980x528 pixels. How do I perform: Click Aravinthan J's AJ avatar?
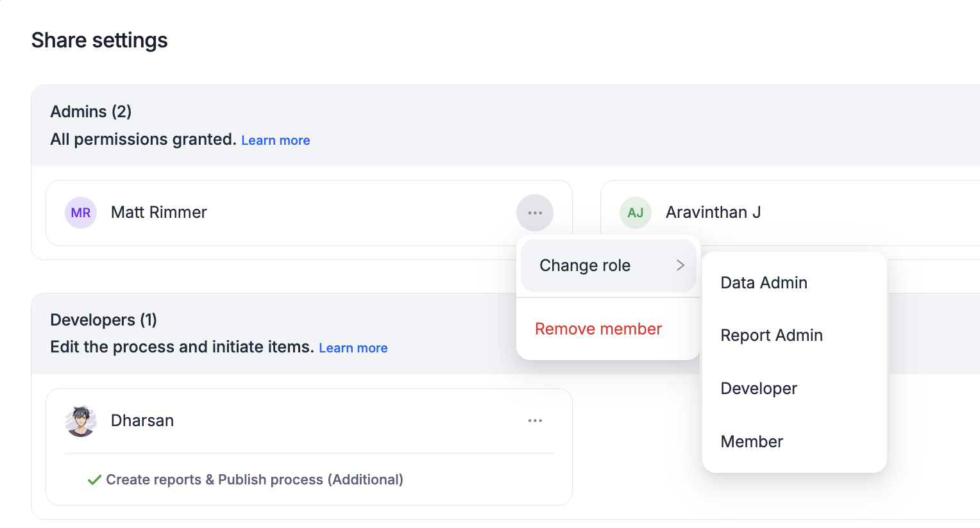[x=636, y=213]
